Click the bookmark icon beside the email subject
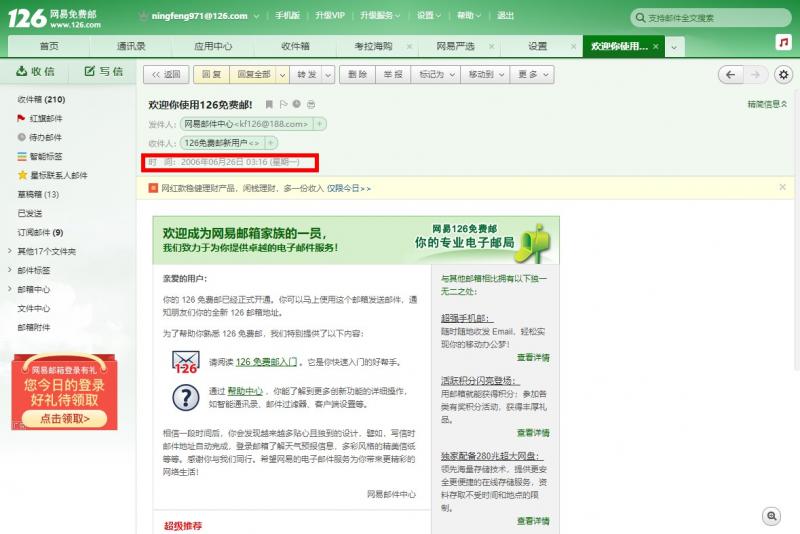800x534 pixels. (x=269, y=105)
